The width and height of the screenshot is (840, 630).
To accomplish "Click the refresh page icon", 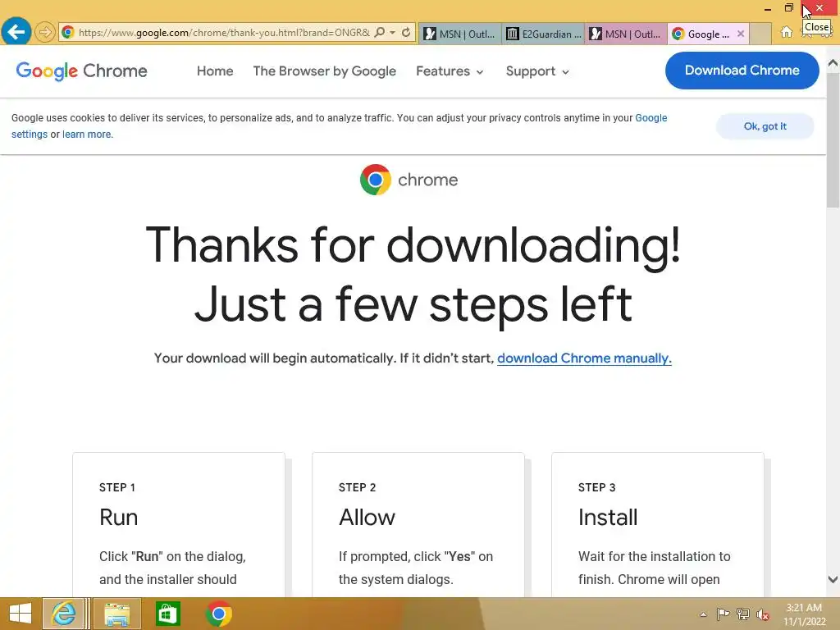I will click(x=406, y=33).
